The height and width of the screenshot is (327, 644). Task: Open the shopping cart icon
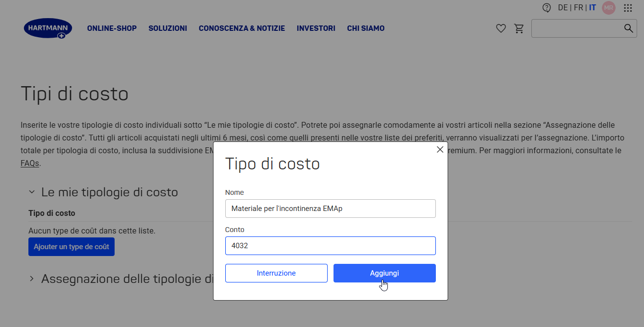[x=519, y=29]
